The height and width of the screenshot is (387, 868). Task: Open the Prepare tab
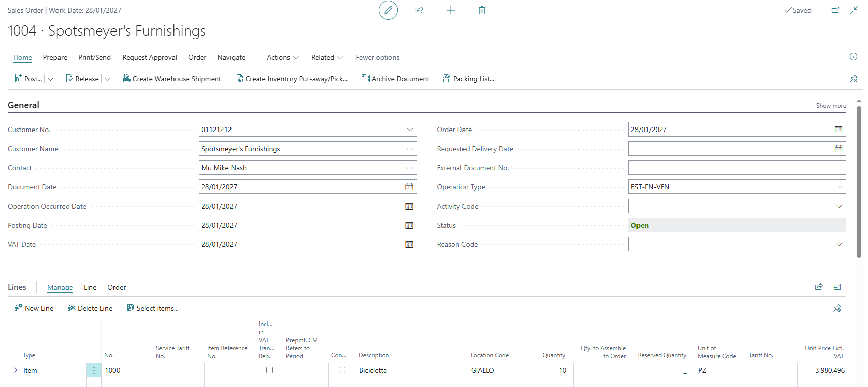coord(55,57)
